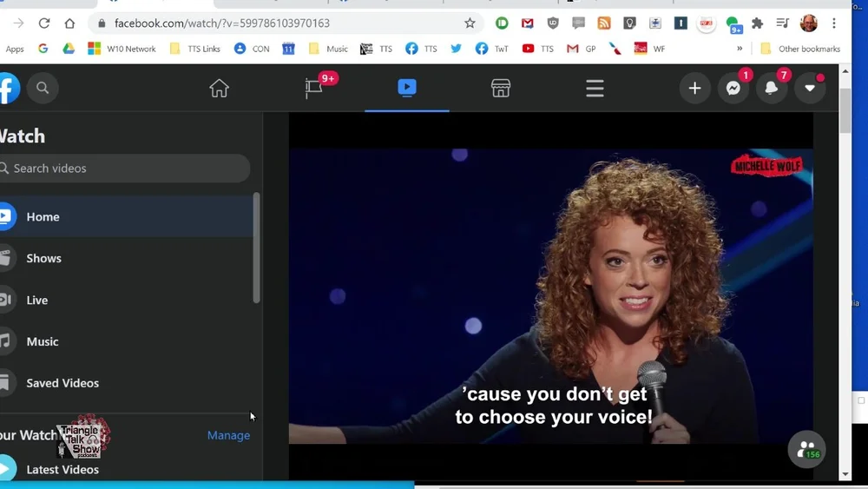Open Live in Watch sidebar
This screenshot has width=868, height=489.
tap(126, 300)
